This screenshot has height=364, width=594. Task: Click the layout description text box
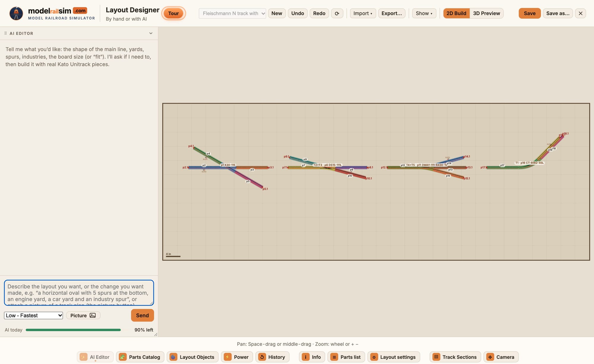pos(79,293)
